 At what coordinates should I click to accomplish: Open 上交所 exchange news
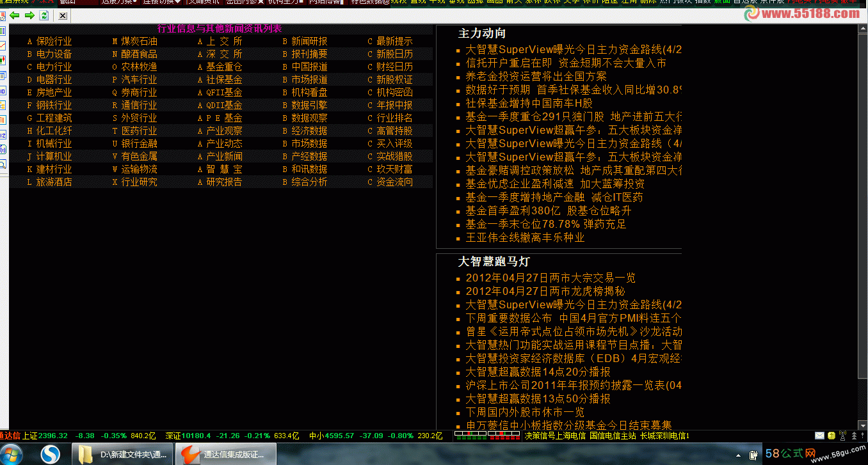pyautogui.click(x=224, y=42)
